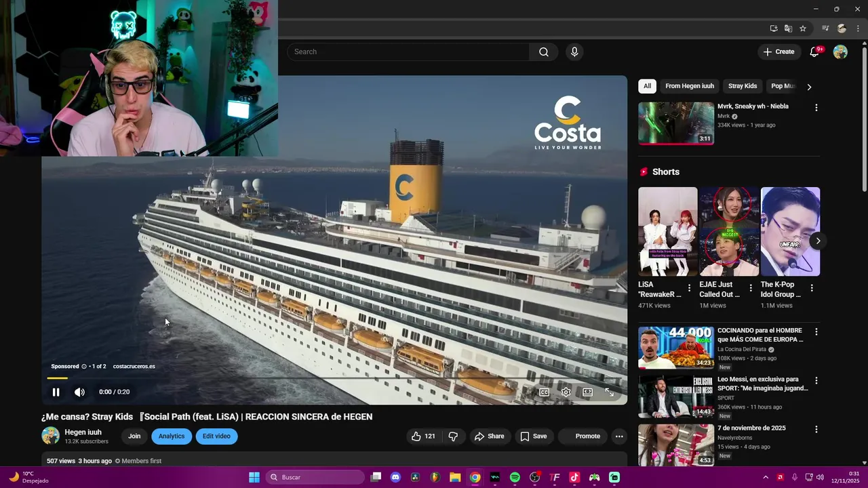Open The K-Pop Idol Group short
The width and height of the screenshot is (868, 488).
pos(790,232)
